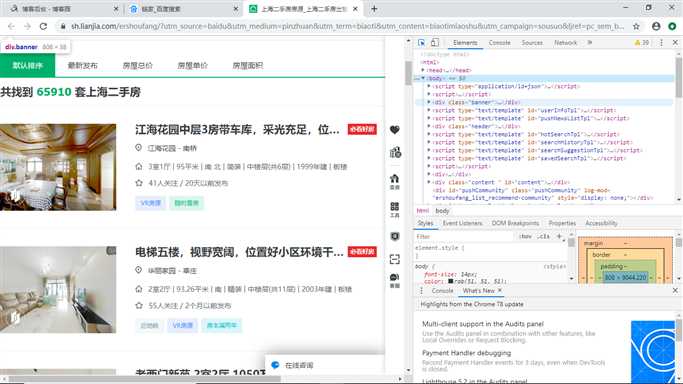
Task: Open the console drawer kebab menu
Action: [x=421, y=290]
